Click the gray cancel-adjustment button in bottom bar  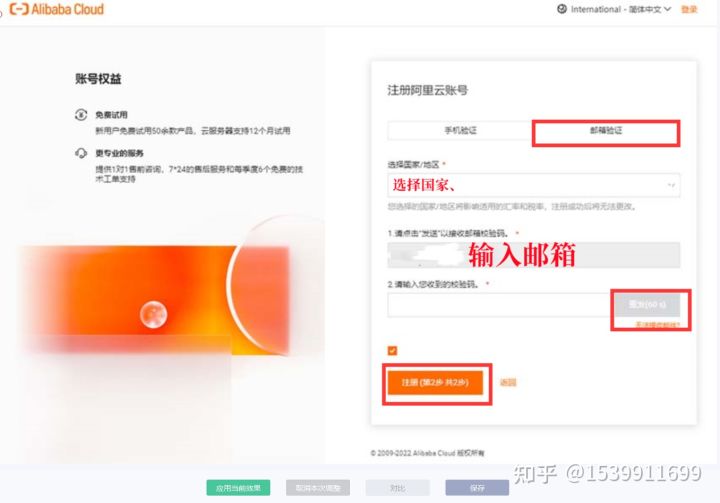[x=318, y=488]
